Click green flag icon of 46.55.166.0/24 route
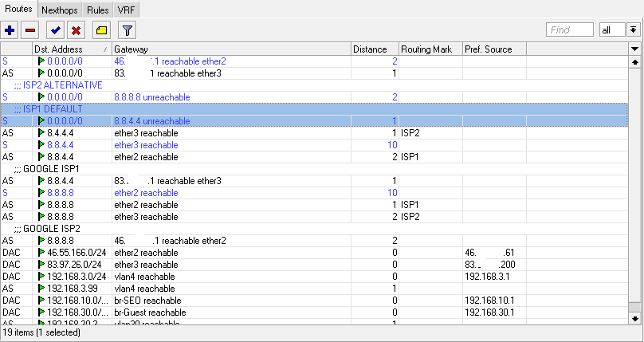Screen dimensions: 644x342 [41, 253]
